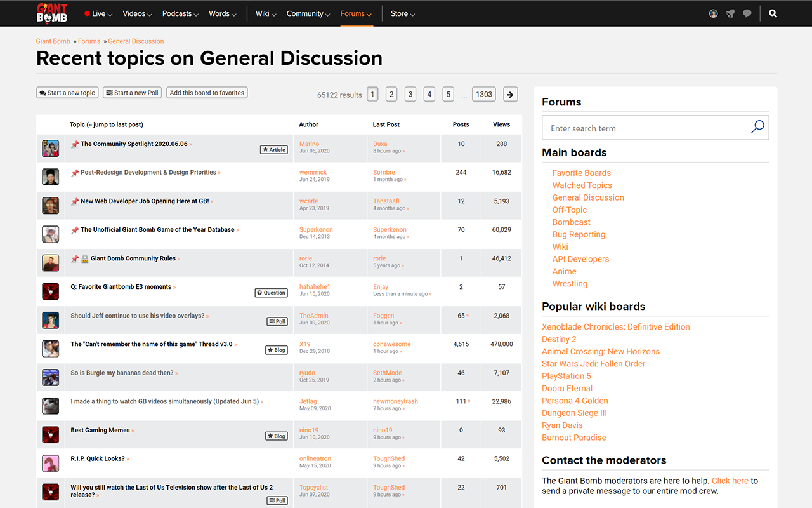Open the Wrestling board
812x508 pixels.
(570, 284)
